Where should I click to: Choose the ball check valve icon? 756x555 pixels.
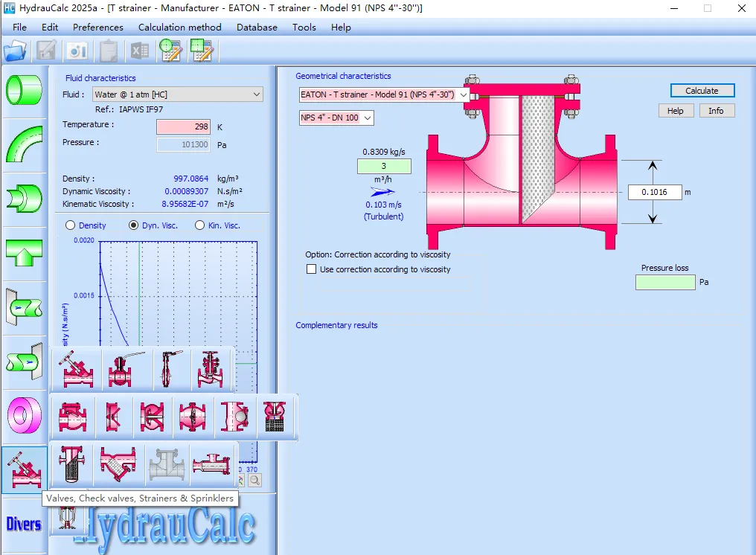(x=235, y=417)
